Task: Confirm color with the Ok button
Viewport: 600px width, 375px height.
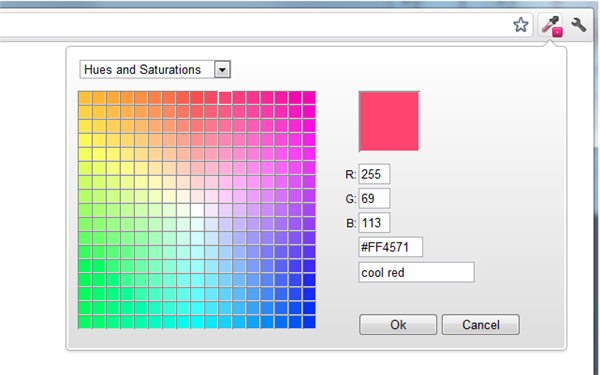Action: point(398,324)
